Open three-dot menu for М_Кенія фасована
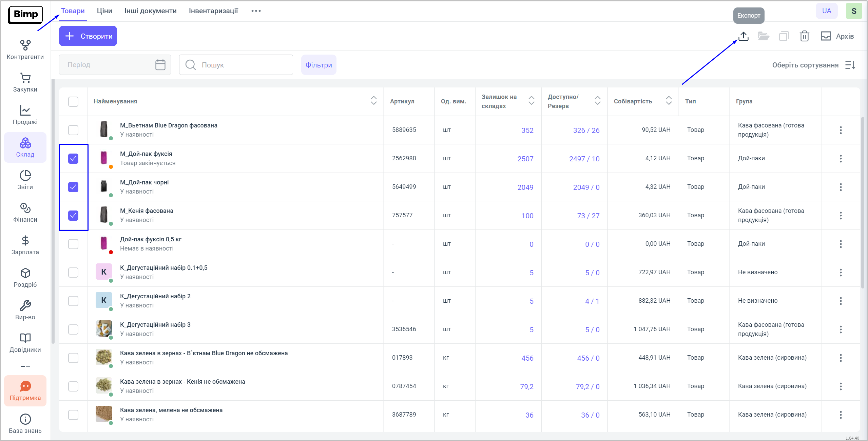868x441 pixels. [841, 215]
